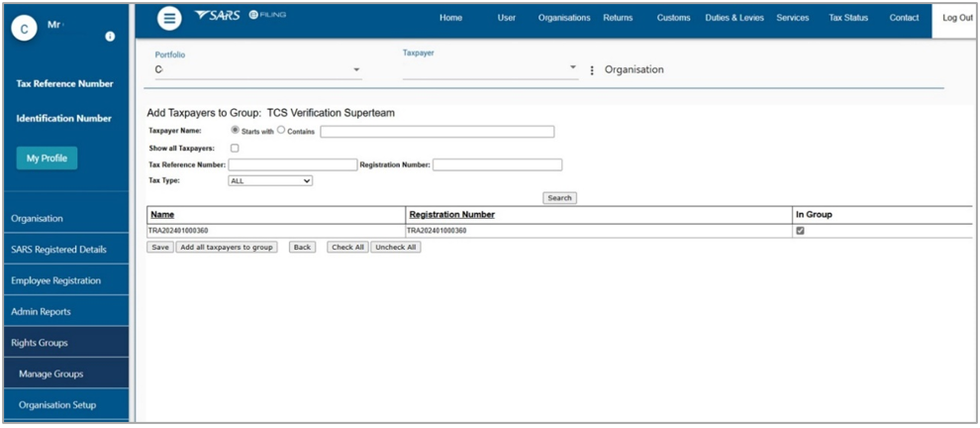Open the Tax Type ALL dropdown

(270, 181)
